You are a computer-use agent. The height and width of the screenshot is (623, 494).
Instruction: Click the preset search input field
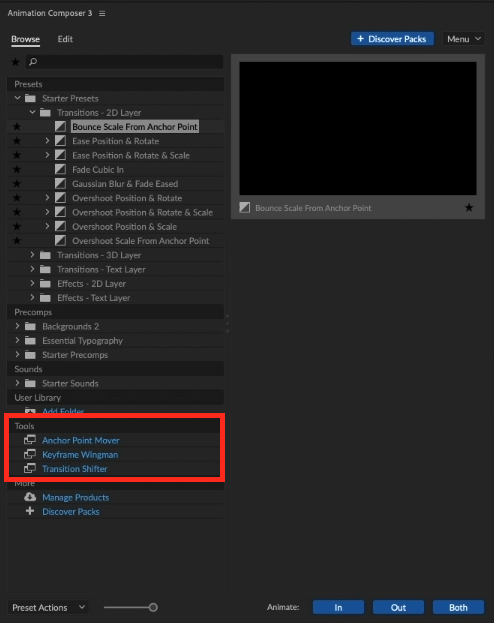point(124,62)
